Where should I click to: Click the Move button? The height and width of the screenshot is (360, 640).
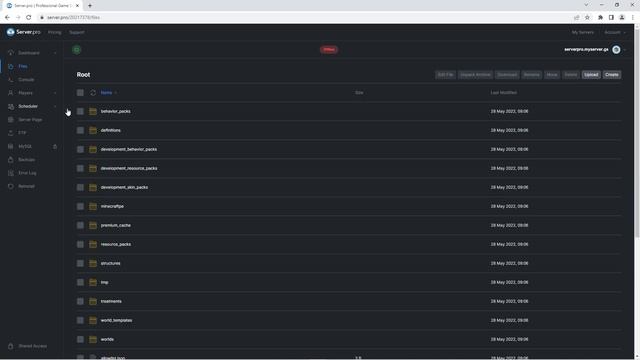pyautogui.click(x=552, y=75)
